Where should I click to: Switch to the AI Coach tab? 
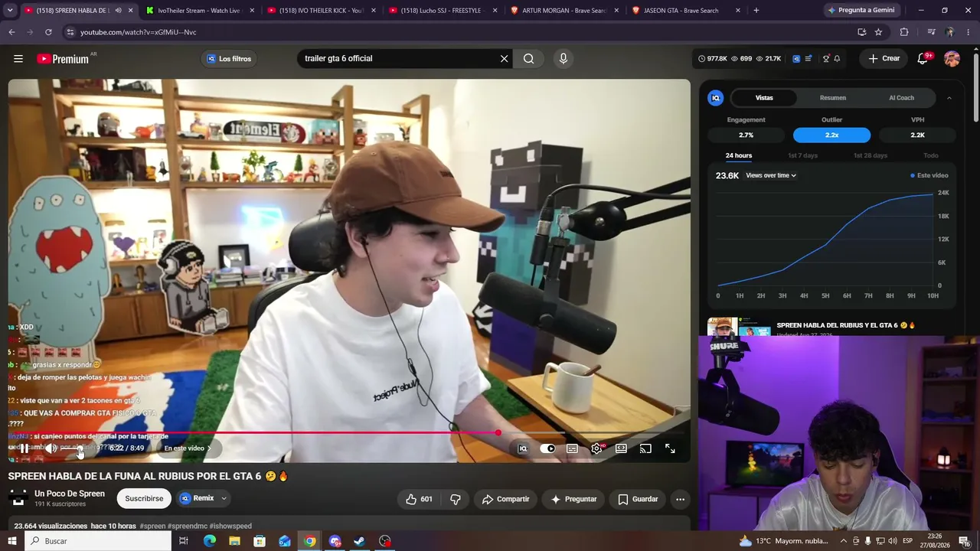coord(901,98)
